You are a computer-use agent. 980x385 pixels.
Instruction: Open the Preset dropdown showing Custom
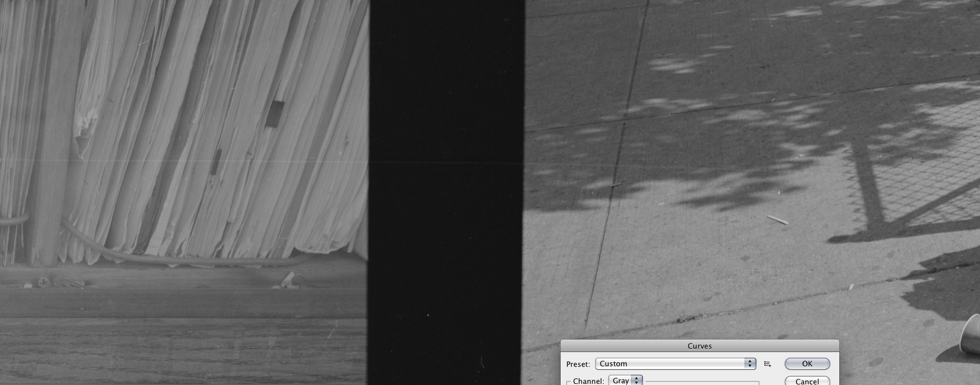[x=675, y=364]
